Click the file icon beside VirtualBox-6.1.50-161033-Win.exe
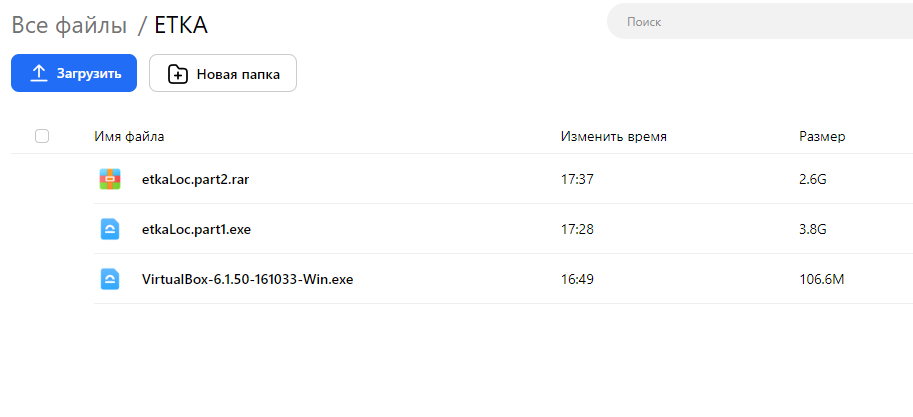The width and height of the screenshot is (913, 417). click(109, 279)
